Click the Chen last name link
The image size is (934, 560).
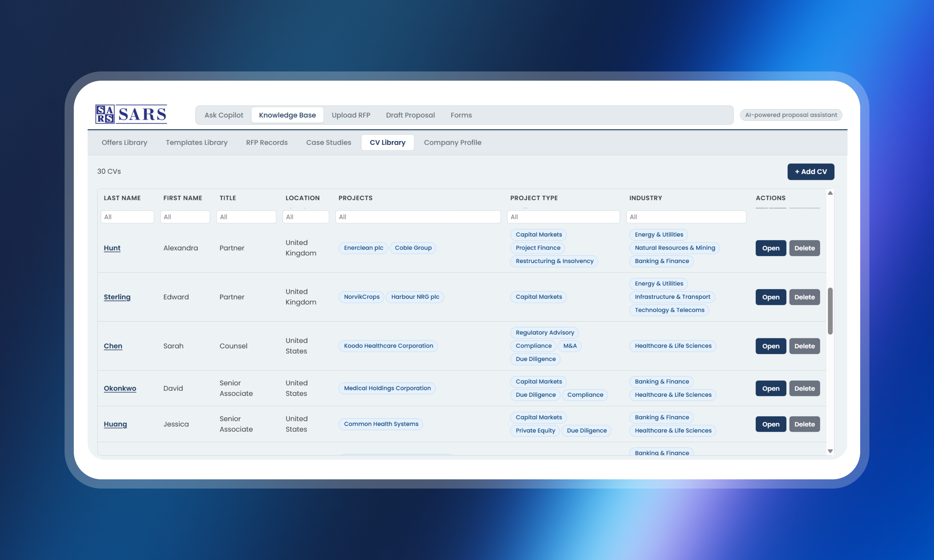coord(113,346)
